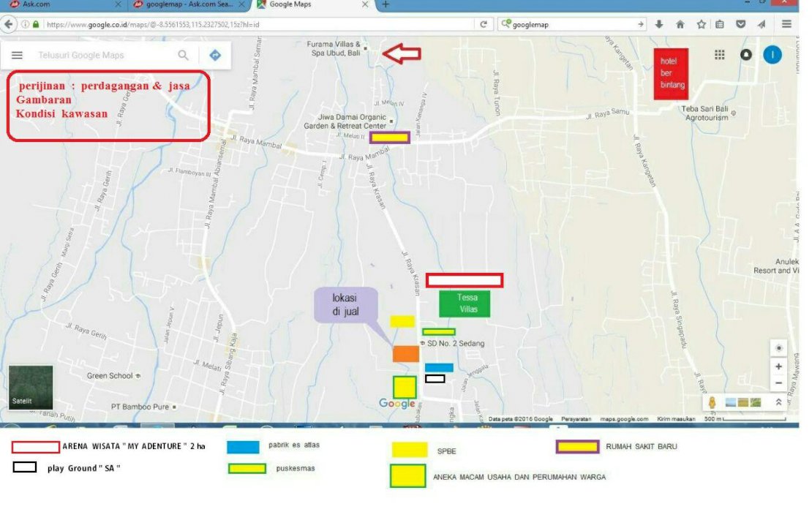The image size is (812, 512).
Task: Show my location on the map
Action: point(779,348)
